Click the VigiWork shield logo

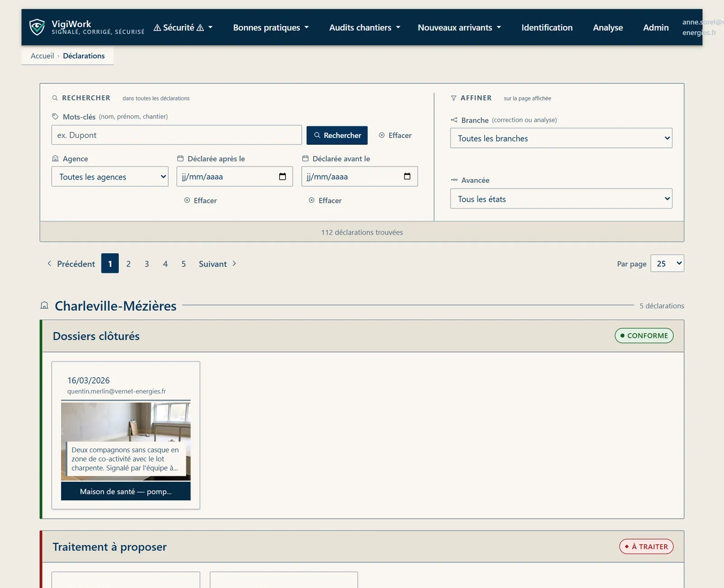point(37,27)
